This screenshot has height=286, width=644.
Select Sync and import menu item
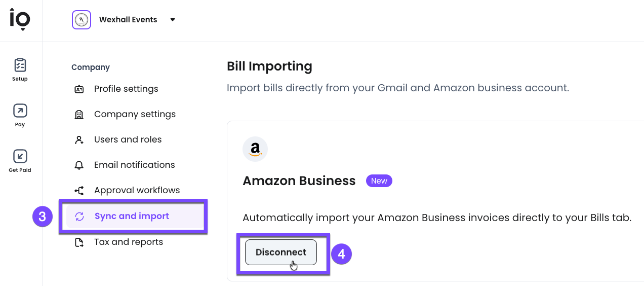(x=132, y=217)
